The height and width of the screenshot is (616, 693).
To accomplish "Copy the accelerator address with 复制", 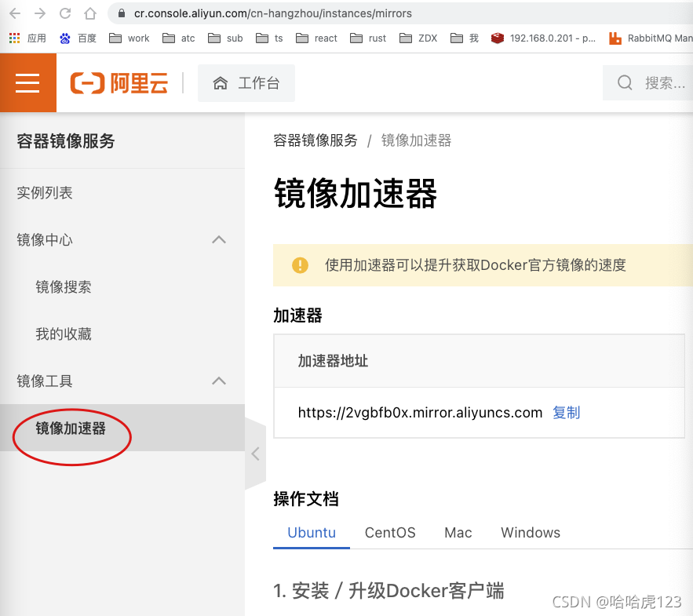I will tap(566, 413).
